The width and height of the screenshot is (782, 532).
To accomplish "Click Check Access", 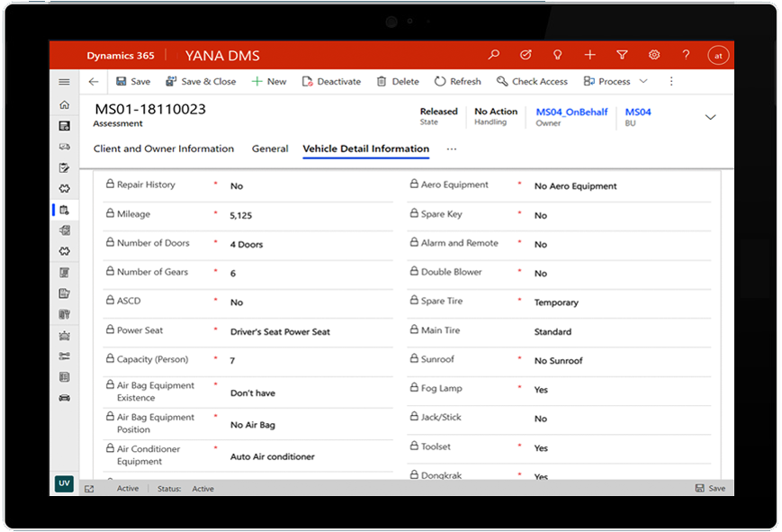I will (x=532, y=81).
